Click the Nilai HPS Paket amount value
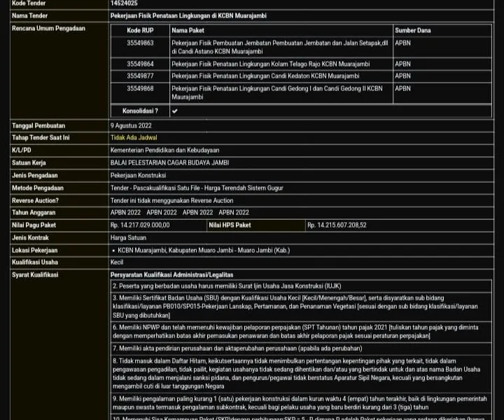 point(336,225)
